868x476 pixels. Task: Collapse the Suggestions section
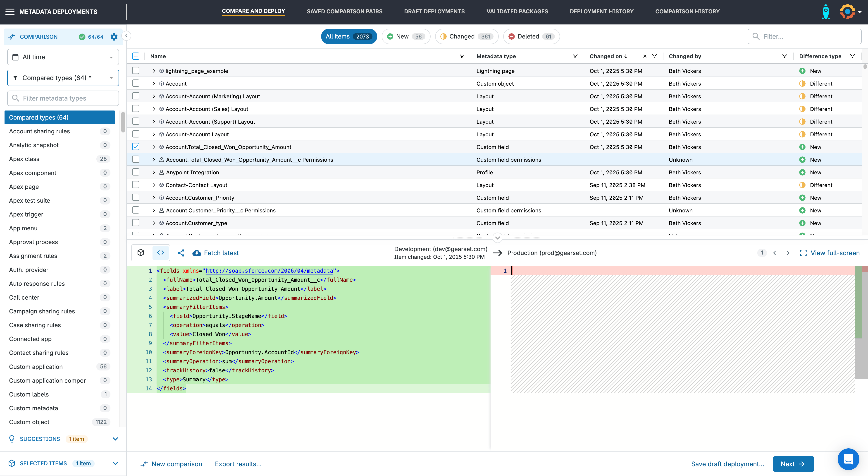pos(116,439)
